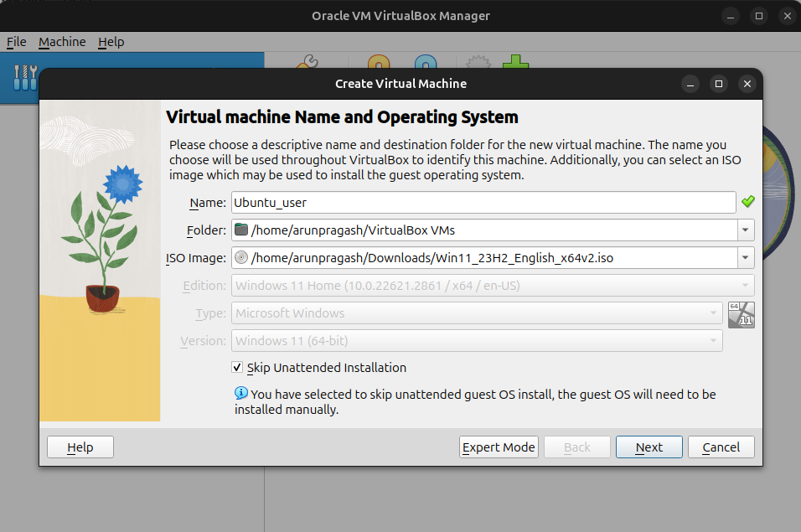Click the green plus Add icon in Manager toolbar
The width and height of the screenshot is (801, 532).
point(515,62)
